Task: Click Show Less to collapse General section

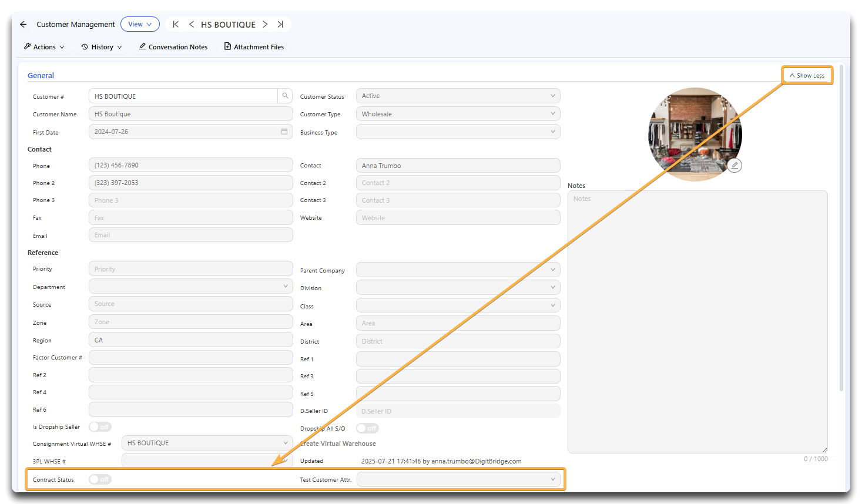Action: click(x=807, y=75)
